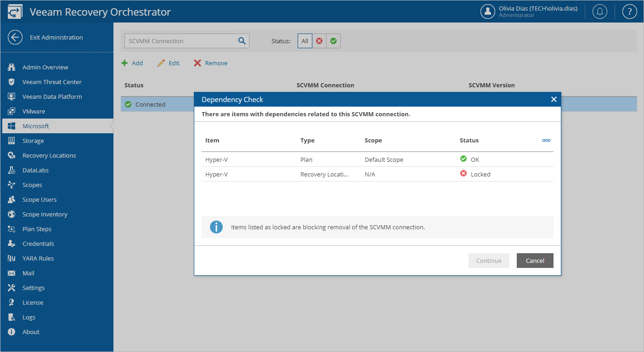Image resolution: width=644 pixels, height=352 pixels.
Task: Open the Credentials menu item
Action: click(58, 244)
